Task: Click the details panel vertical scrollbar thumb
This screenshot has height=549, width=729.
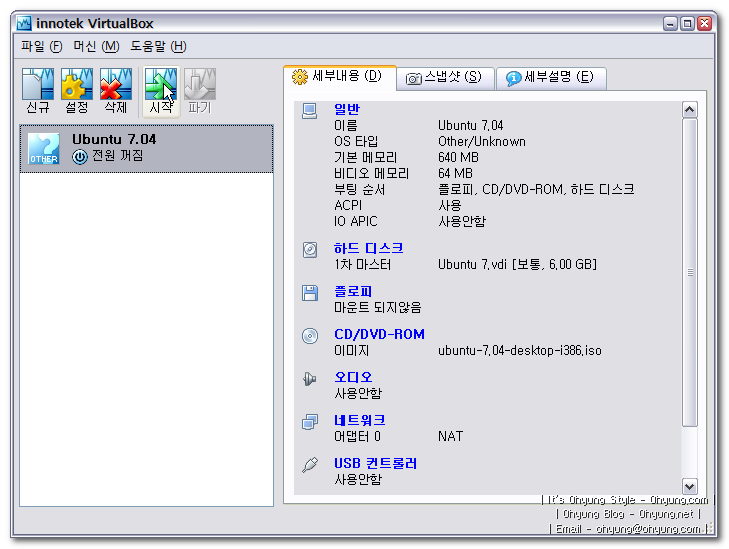Action: 689,272
